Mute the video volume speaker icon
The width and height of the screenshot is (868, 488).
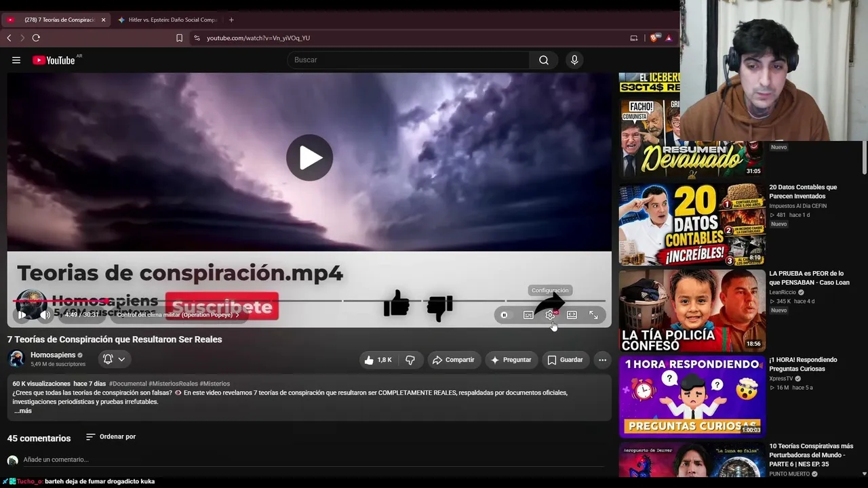click(x=45, y=314)
